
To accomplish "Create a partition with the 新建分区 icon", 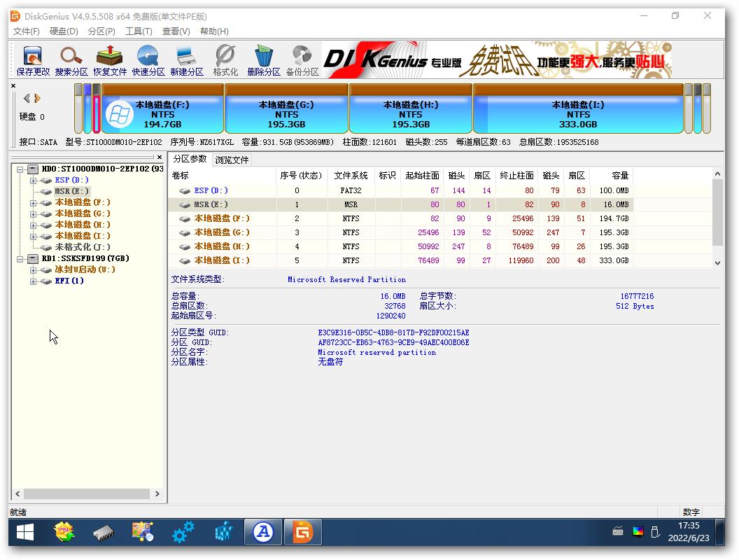I will pyautogui.click(x=185, y=59).
